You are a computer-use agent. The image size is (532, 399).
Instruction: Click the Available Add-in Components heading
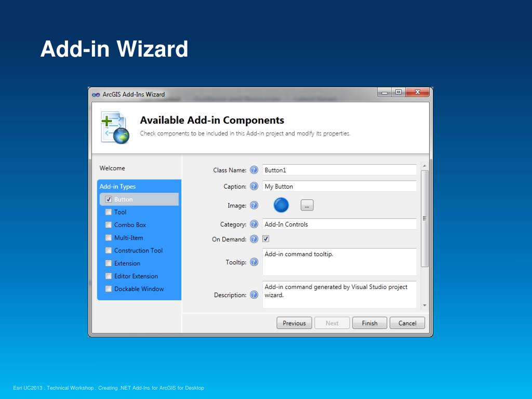click(x=212, y=120)
